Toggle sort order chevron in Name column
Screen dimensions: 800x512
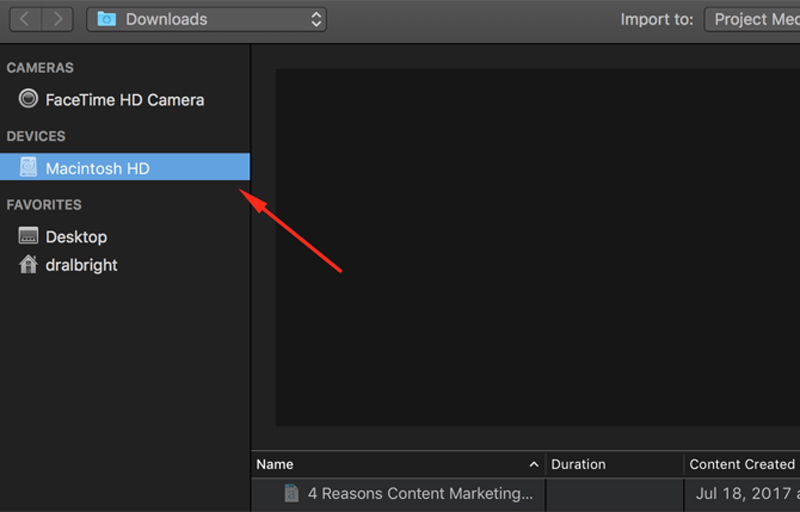coord(534,465)
